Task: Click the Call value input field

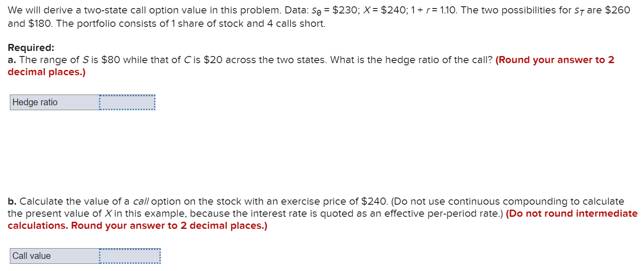Action: tap(130, 256)
